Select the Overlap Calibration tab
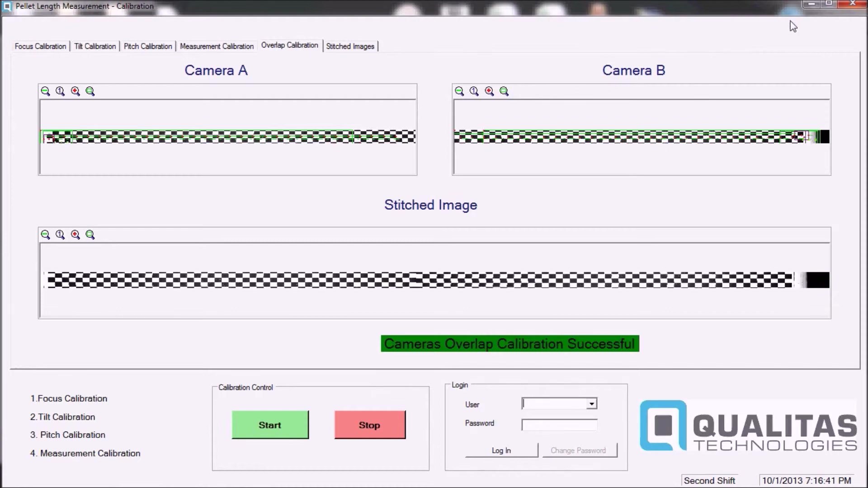The image size is (868, 488). point(290,45)
